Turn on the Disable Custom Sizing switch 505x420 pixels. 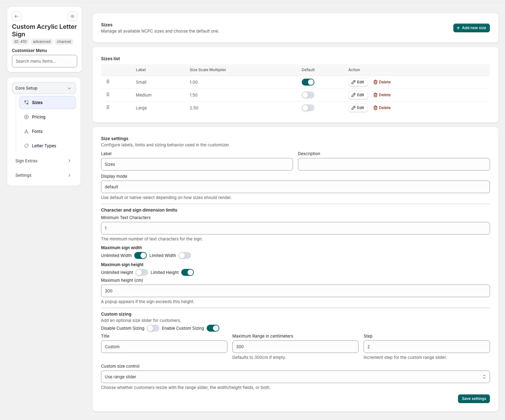tap(153, 328)
